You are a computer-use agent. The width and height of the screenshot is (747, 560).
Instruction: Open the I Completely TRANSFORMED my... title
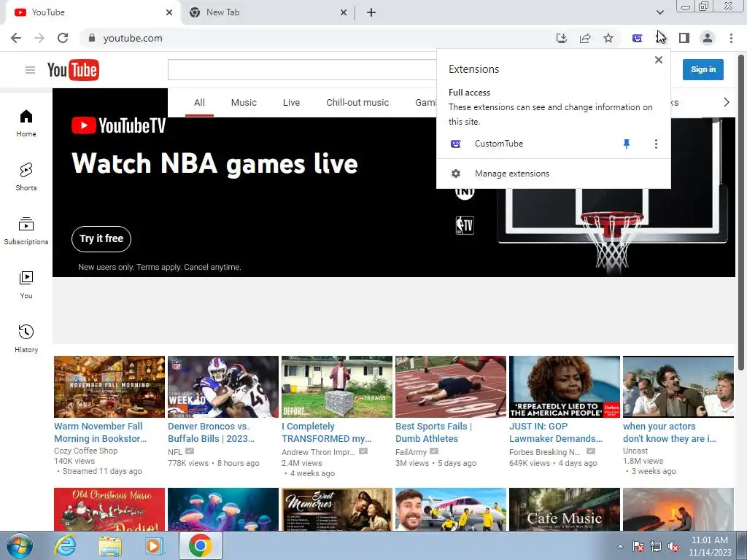(x=326, y=432)
